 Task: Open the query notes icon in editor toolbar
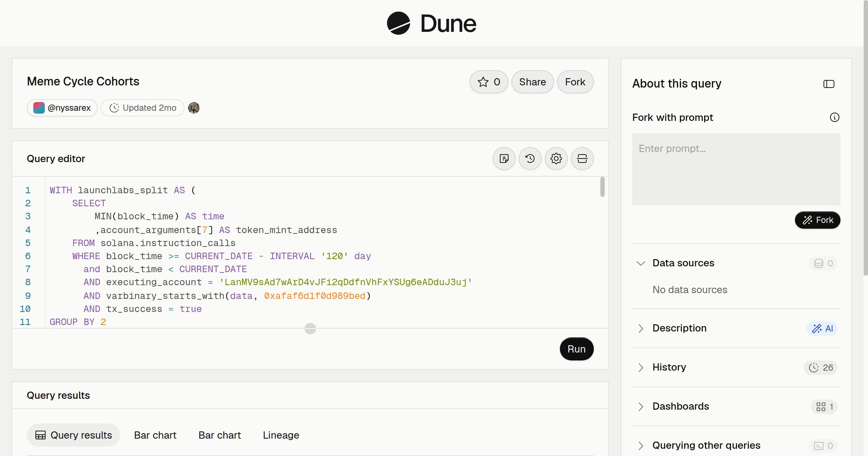click(504, 159)
